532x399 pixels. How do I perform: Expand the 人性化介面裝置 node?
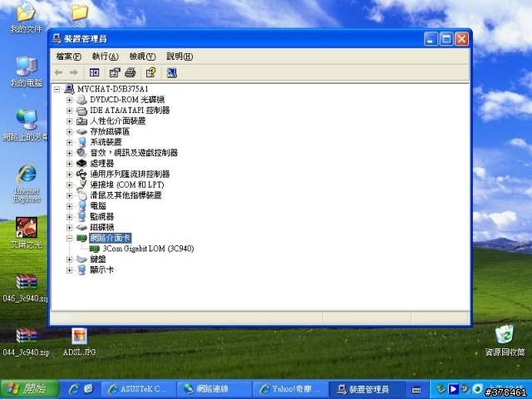[x=70, y=121]
